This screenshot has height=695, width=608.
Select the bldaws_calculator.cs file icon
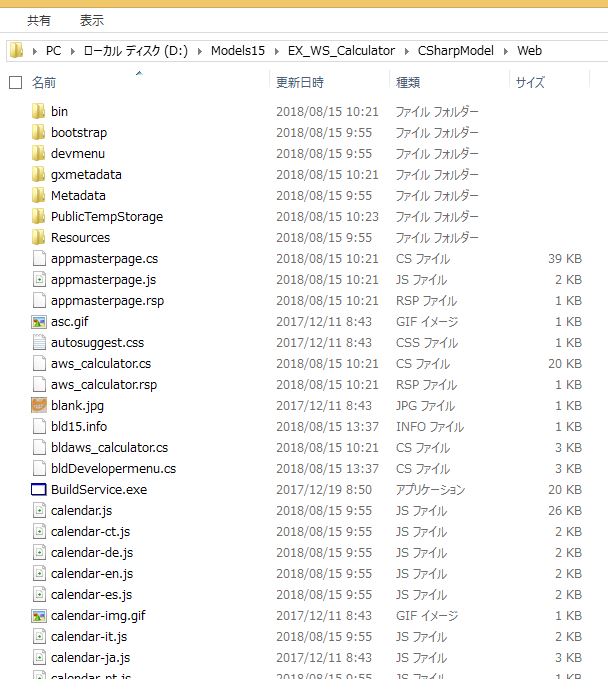(x=39, y=447)
